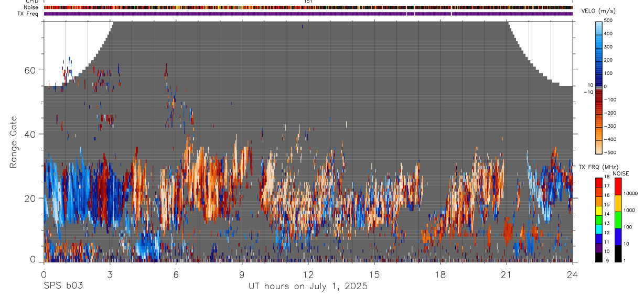
Task: Click the '300' velocity color bar tick
Action: (609, 47)
